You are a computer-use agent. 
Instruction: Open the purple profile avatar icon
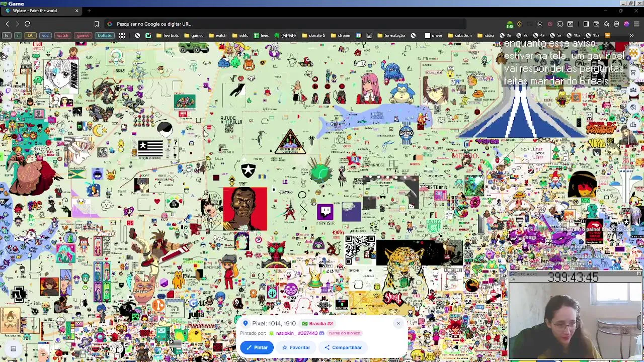626,24
